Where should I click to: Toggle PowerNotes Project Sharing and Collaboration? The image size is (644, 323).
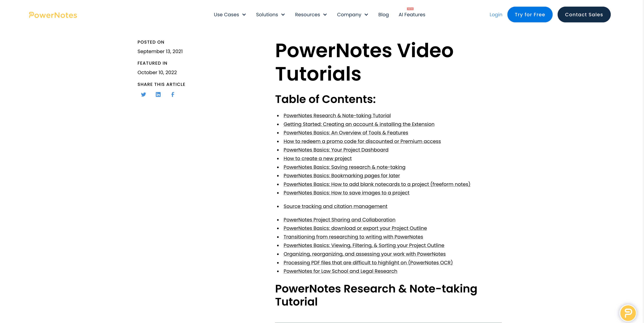click(339, 220)
